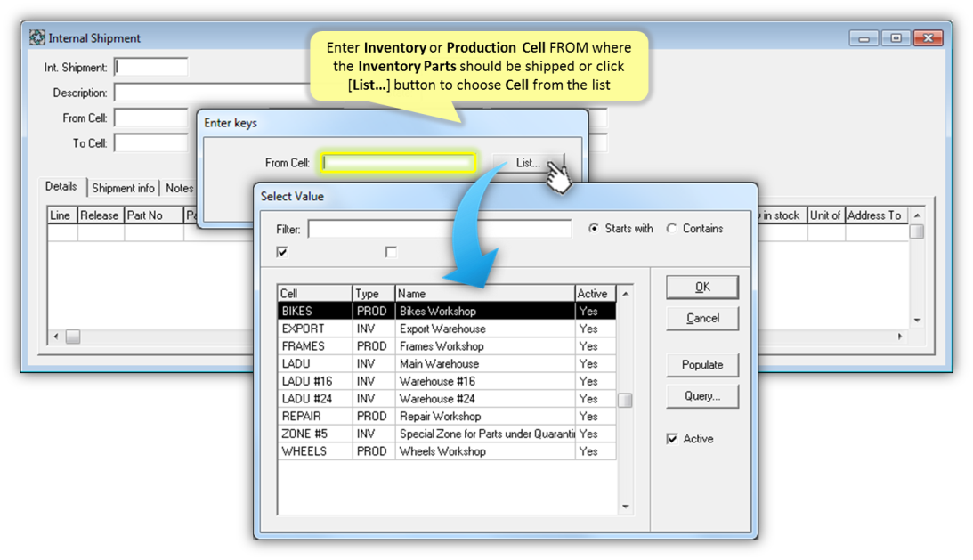
Task: Uncheck the checked box below the Filter field
Action: pyautogui.click(x=281, y=252)
